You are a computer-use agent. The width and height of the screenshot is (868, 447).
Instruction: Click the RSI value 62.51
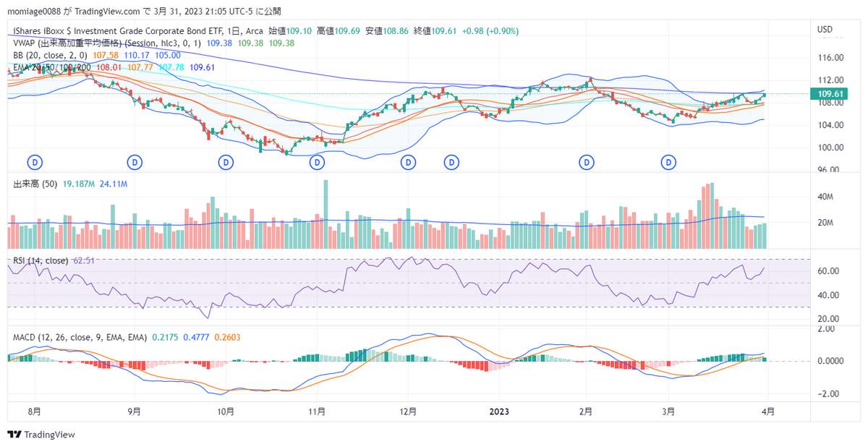click(x=84, y=260)
